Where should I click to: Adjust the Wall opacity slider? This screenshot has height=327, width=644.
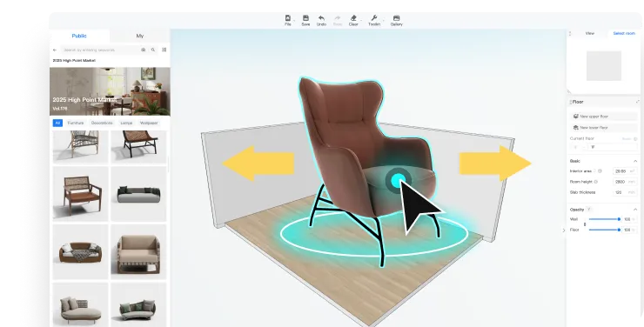point(604,219)
